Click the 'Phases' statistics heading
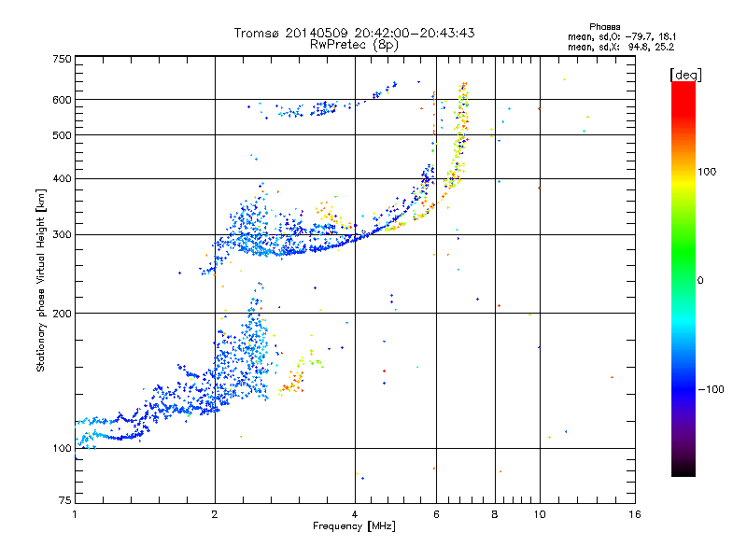This screenshot has width=747, height=560. click(x=604, y=27)
